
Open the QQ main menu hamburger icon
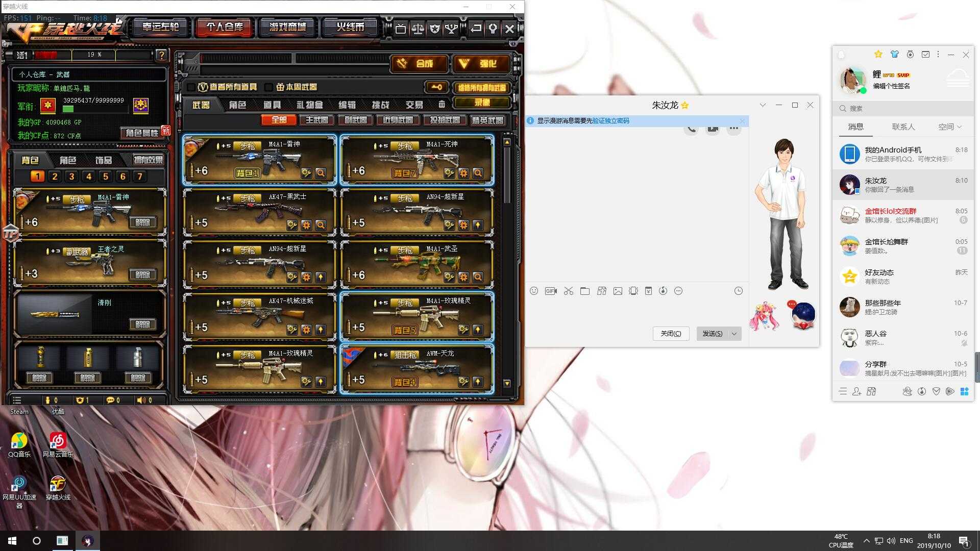point(843,391)
